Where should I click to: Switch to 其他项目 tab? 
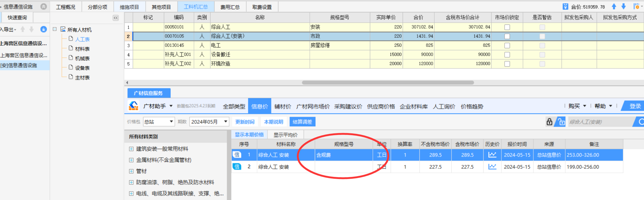[x=161, y=7]
